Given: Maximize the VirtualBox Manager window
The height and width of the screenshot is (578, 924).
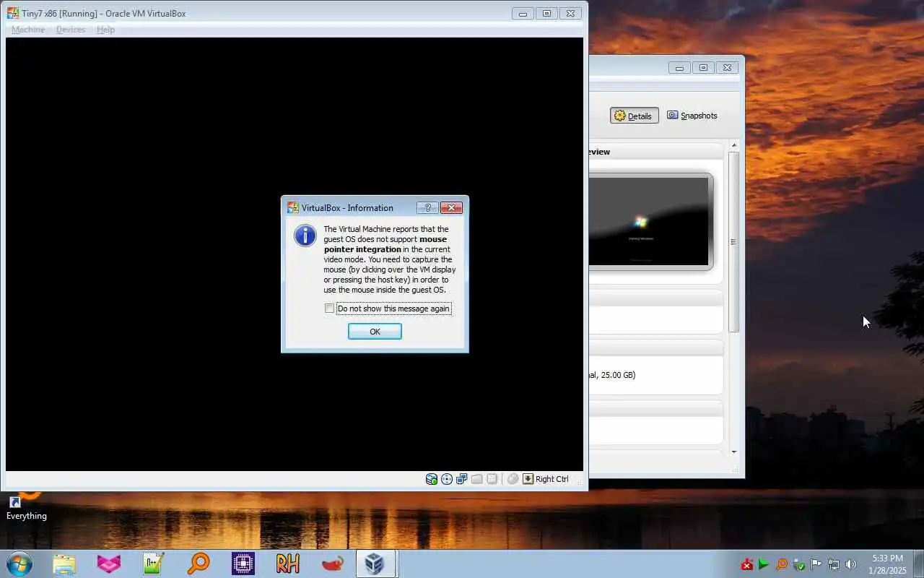Looking at the screenshot, I should (x=703, y=67).
